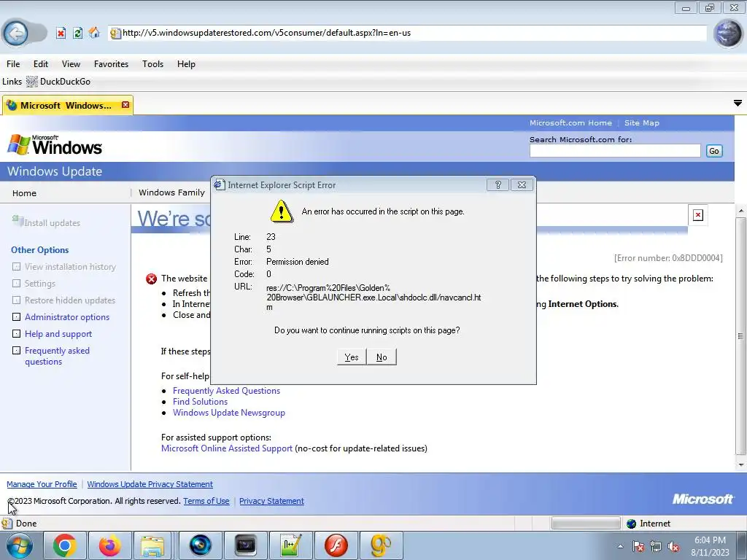Open the Favorites menu
Screen dimensions: 747x560
pos(111,64)
